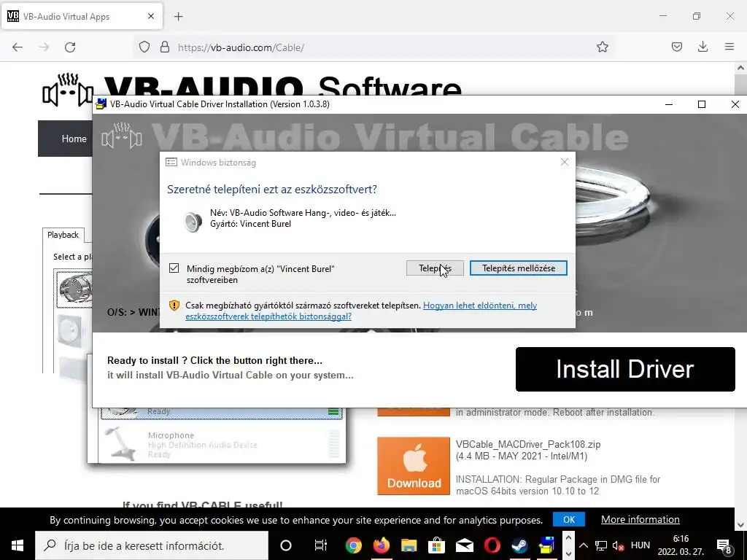Accept cookies with the OK button

[569, 519]
